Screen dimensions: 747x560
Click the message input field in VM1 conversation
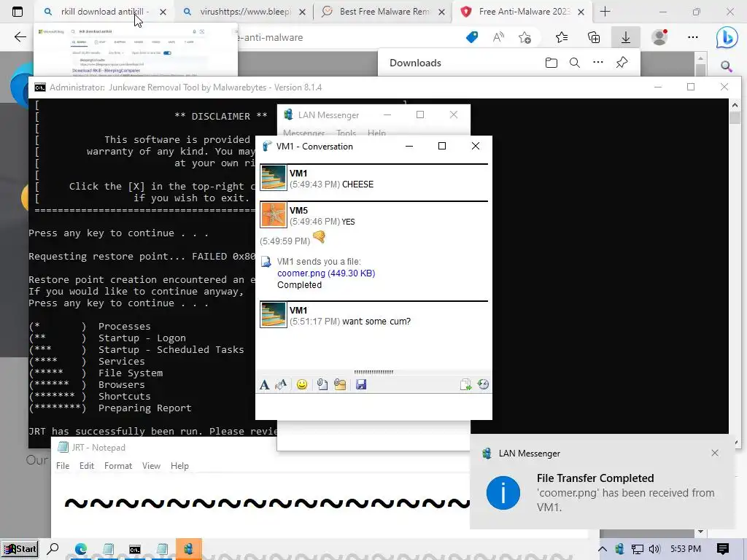373,406
